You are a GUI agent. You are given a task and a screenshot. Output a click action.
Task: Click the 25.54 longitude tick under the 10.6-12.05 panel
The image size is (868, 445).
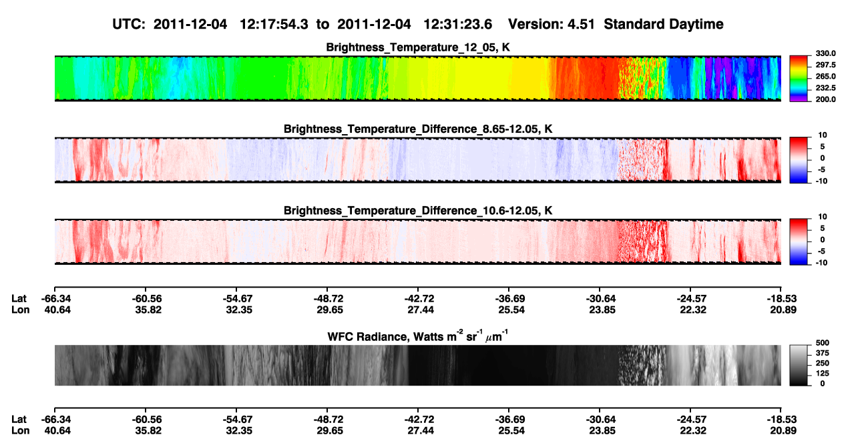[510, 309]
